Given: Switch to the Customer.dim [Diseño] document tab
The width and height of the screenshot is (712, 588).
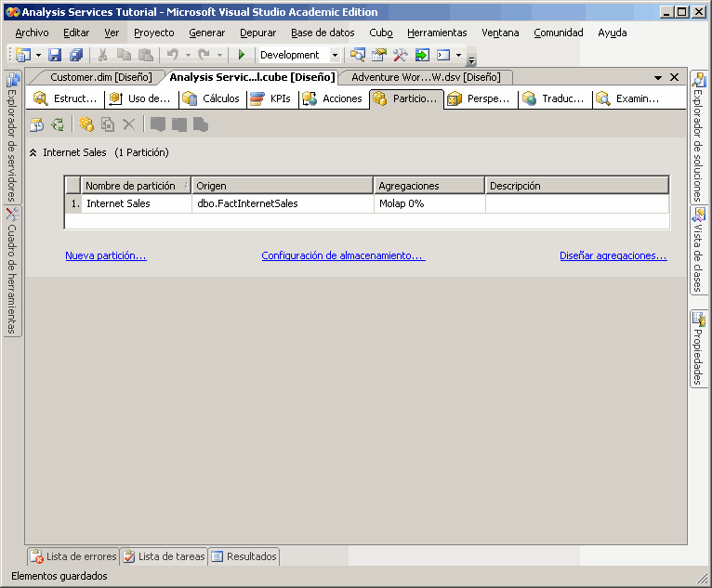Looking at the screenshot, I should tap(100, 77).
